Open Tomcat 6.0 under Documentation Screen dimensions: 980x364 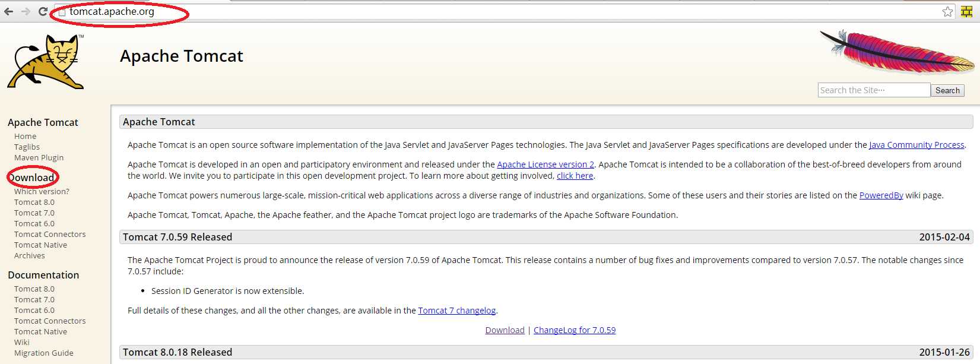coord(34,311)
